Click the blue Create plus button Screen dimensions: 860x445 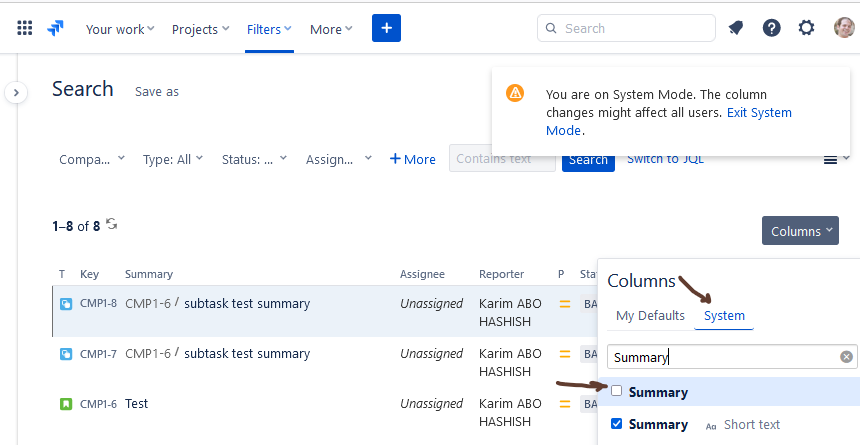386,28
